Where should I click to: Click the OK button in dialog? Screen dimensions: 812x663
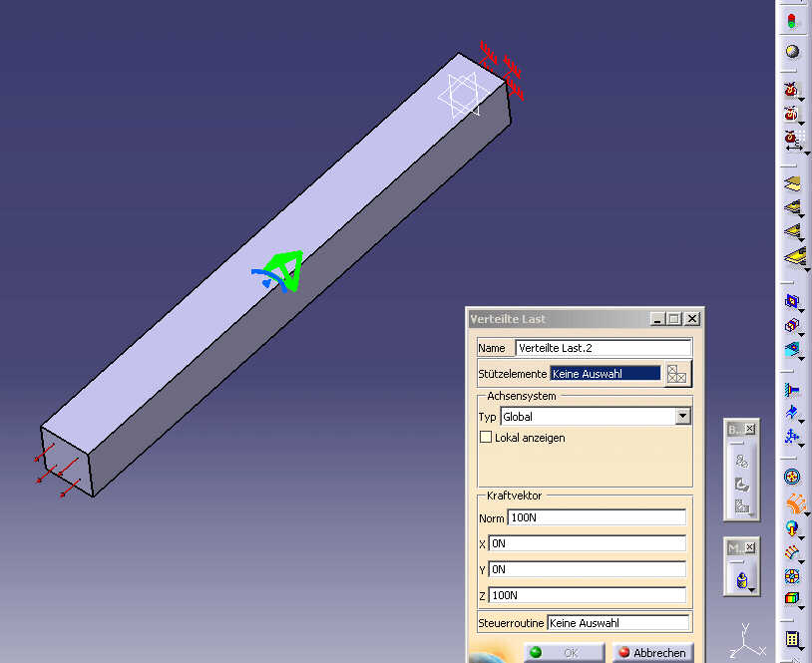tap(564, 653)
